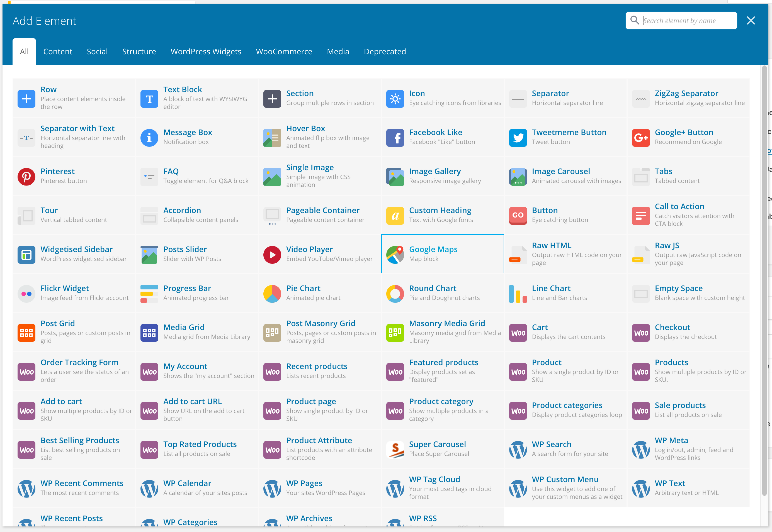The width and height of the screenshot is (772, 532).
Task: Click the red GO Button icon
Action: (x=518, y=216)
